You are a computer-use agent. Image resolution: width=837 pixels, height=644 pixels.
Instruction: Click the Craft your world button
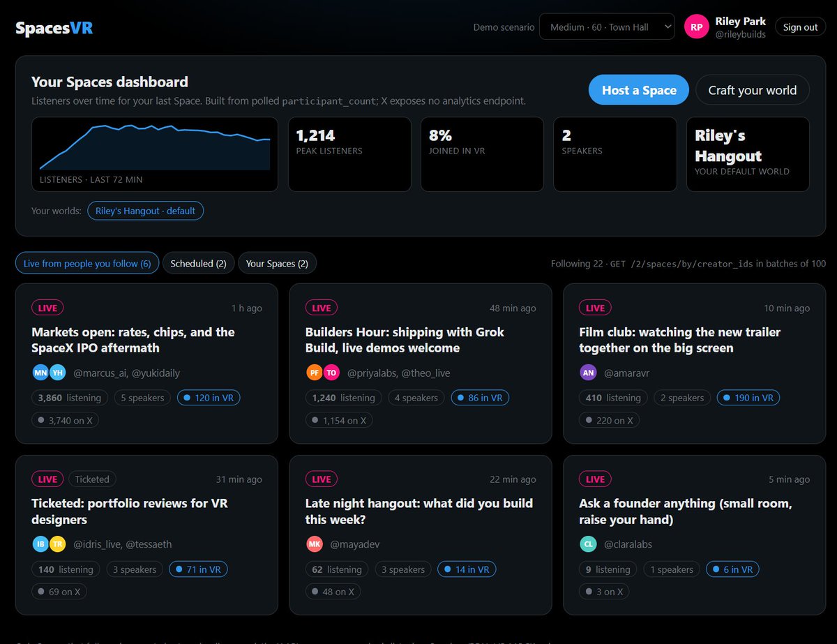pyautogui.click(x=753, y=90)
